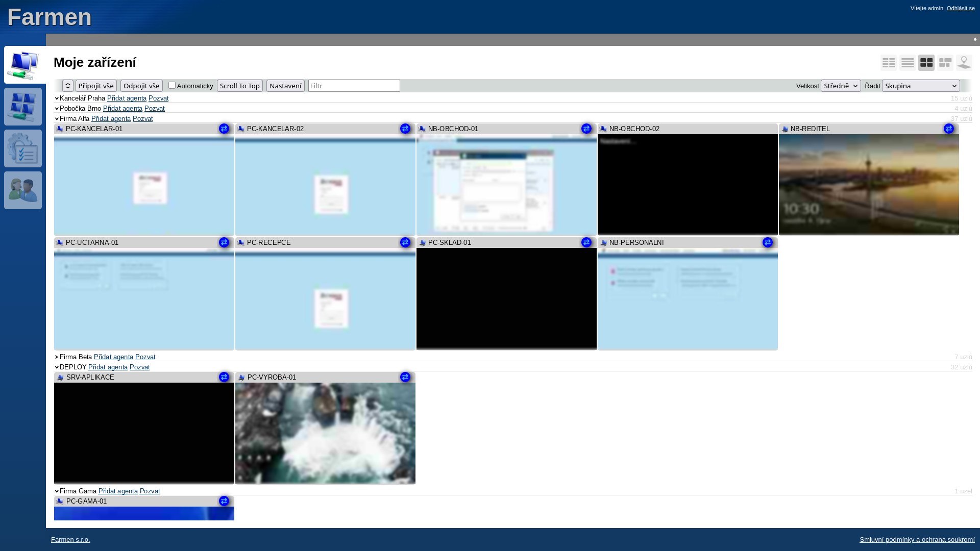The width and height of the screenshot is (980, 551).
Task: Switch to plain list view icon
Action: coord(908,63)
